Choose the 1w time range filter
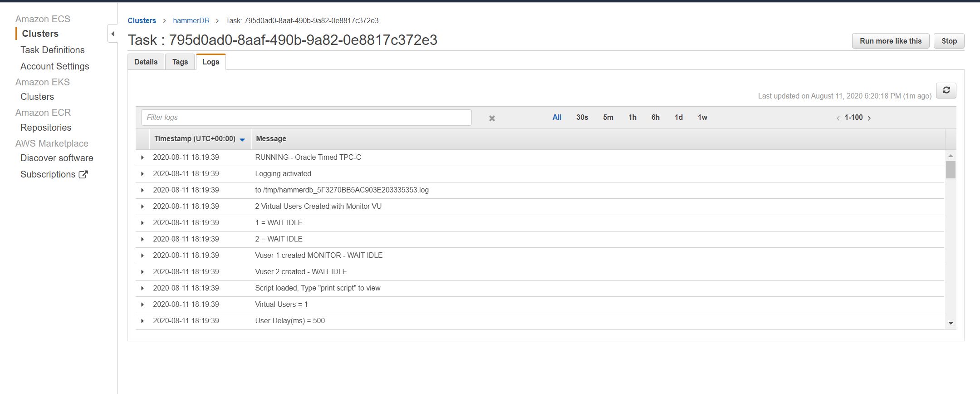 click(702, 118)
